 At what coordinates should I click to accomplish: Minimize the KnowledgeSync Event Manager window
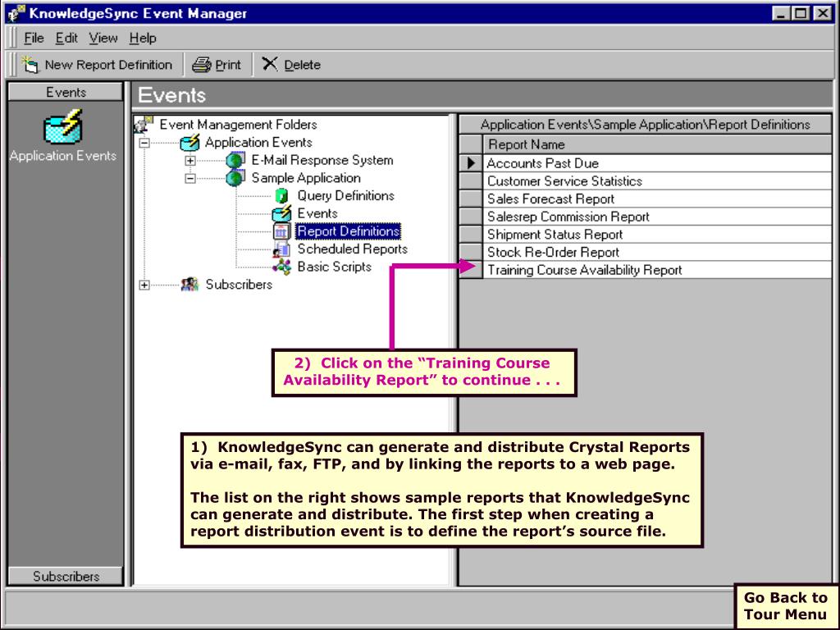[781, 13]
